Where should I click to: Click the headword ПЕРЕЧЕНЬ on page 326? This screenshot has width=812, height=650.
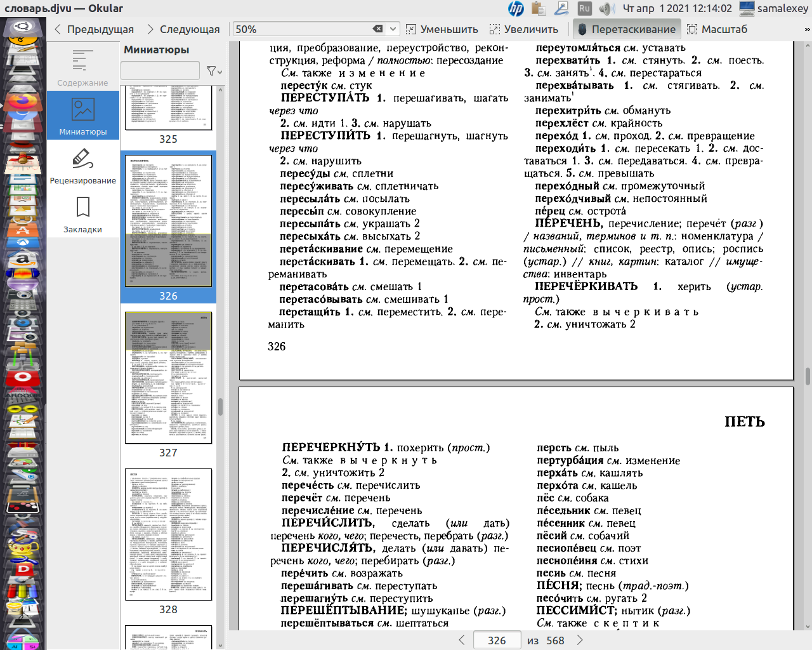(x=569, y=223)
